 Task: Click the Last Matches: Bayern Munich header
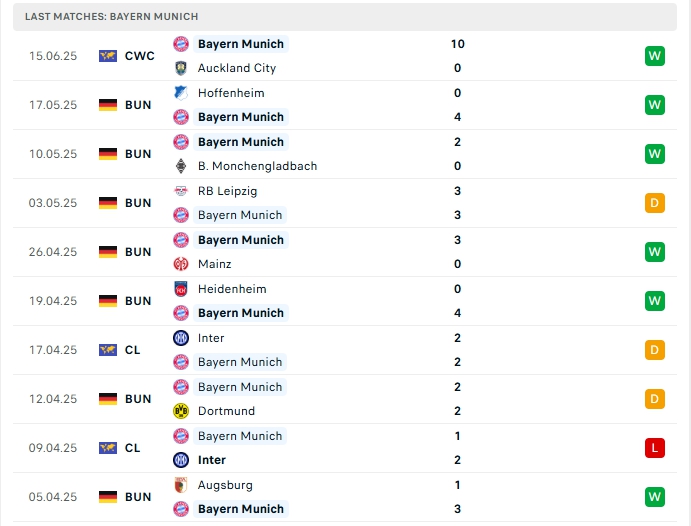pyautogui.click(x=112, y=17)
